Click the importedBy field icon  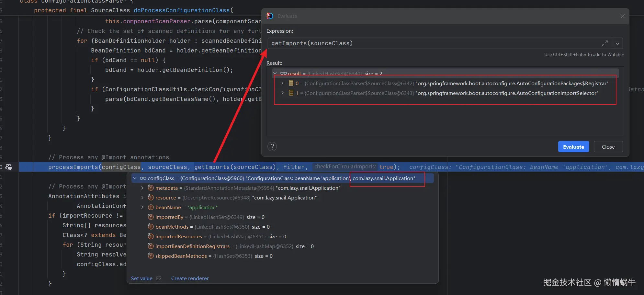click(x=151, y=217)
